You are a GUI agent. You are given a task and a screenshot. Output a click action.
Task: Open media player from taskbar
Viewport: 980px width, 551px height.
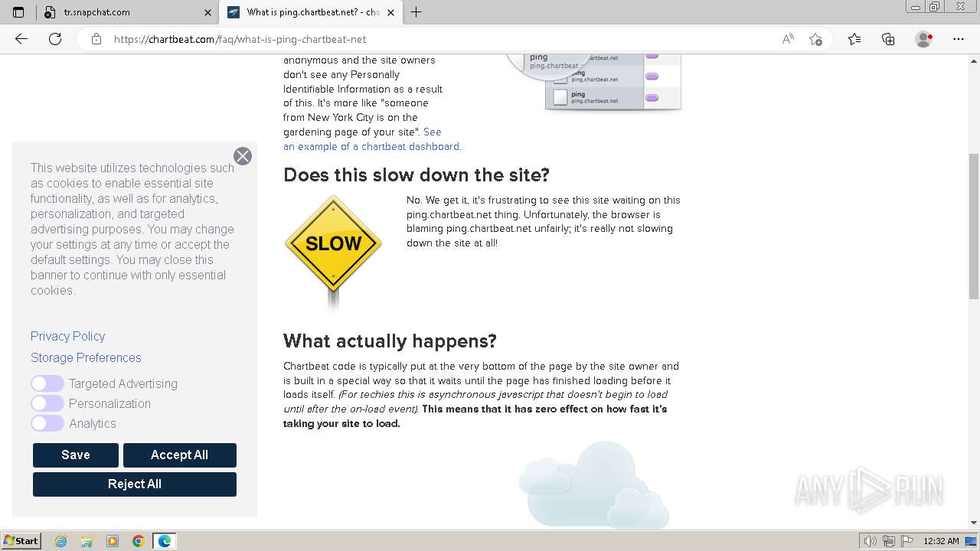[x=113, y=541]
